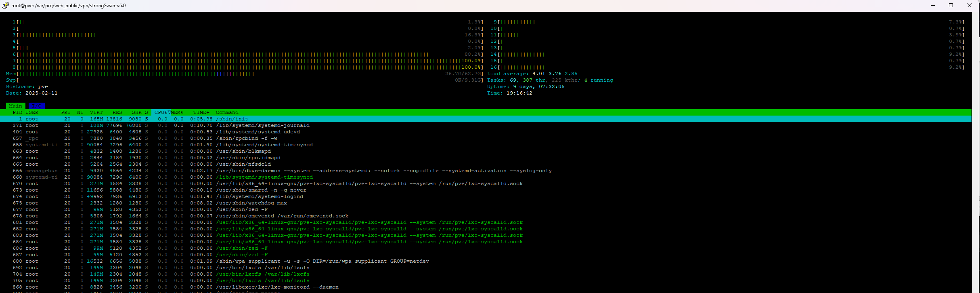Sort processes by the PID column header

click(17, 112)
